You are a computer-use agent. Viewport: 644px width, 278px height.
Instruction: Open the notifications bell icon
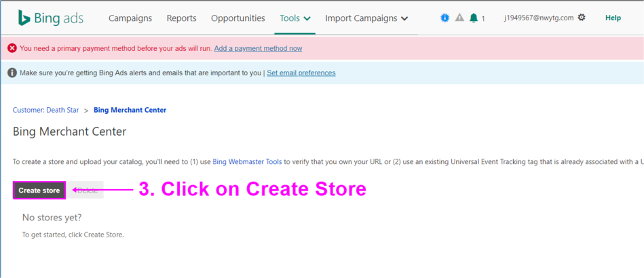(474, 18)
